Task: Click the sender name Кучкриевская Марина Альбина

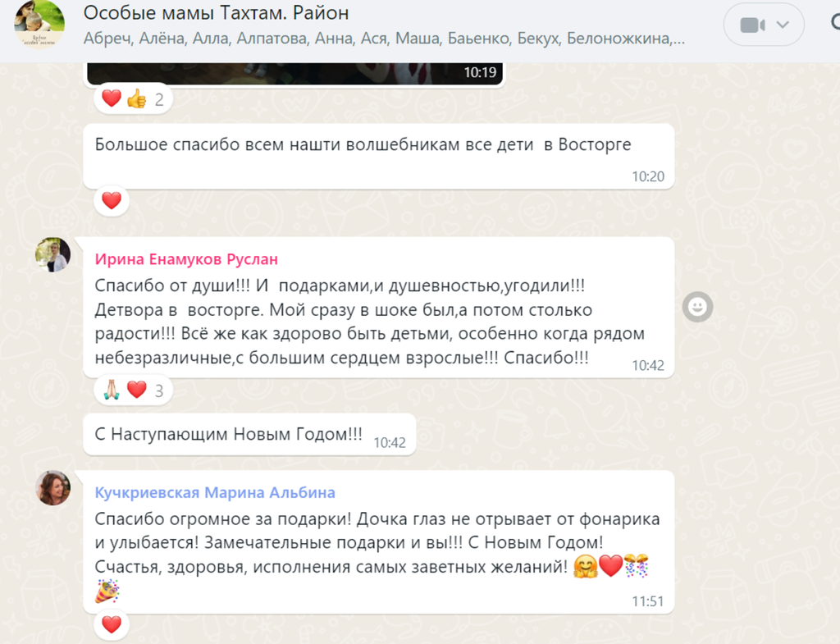Action: pos(215,492)
